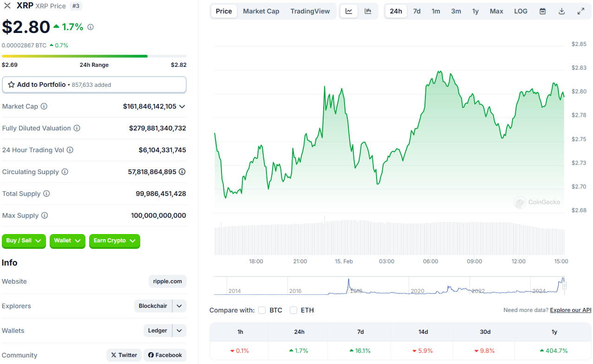Click the XRP logo icon
Viewport: 593px width, 364px height.
tap(7, 6)
